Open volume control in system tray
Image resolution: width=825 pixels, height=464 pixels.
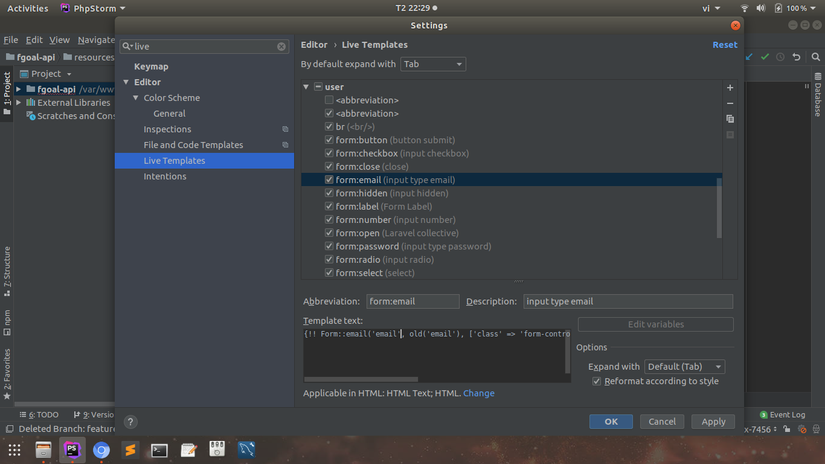pos(761,8)
